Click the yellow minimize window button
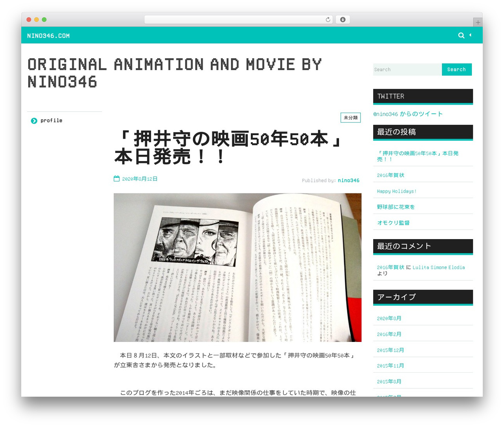Screen dimensions: 504x427 (x=36, y=20)
